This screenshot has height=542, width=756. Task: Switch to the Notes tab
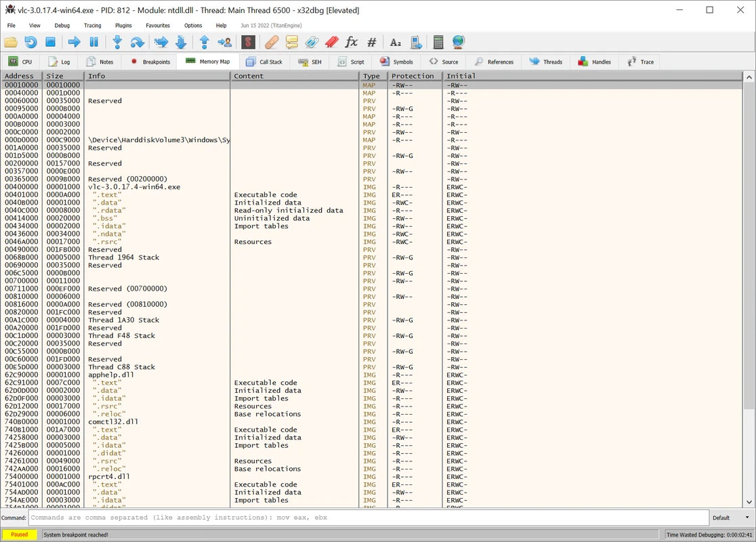[x=100, y=62]
